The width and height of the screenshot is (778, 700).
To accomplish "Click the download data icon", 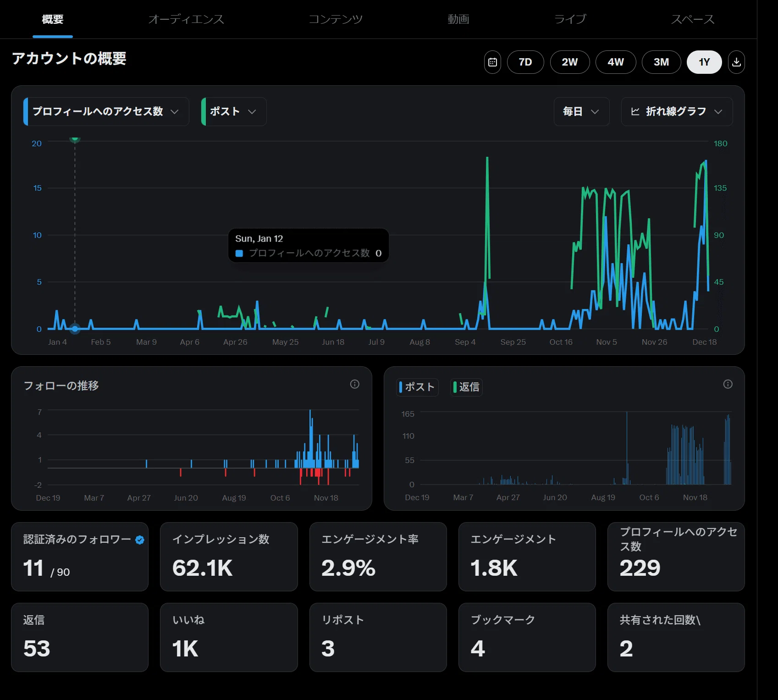I will 736,62.
